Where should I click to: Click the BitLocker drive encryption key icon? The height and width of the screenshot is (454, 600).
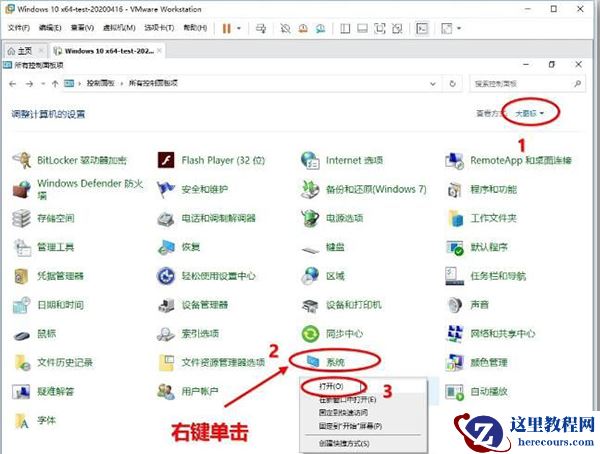21,160
